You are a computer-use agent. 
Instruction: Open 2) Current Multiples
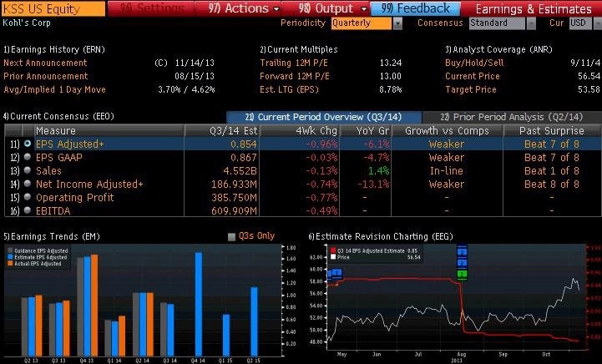pyautogui.click(x=299, y=49)
